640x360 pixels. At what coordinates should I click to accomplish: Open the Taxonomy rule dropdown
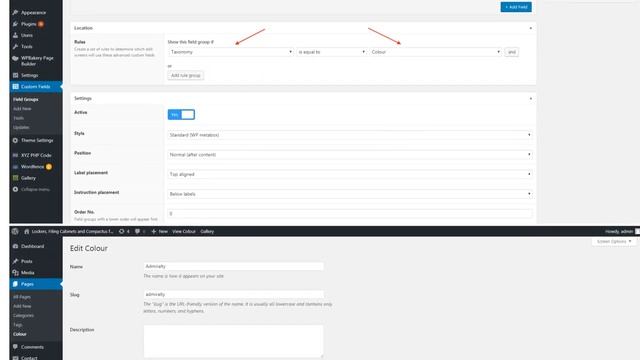click(231, 52)
